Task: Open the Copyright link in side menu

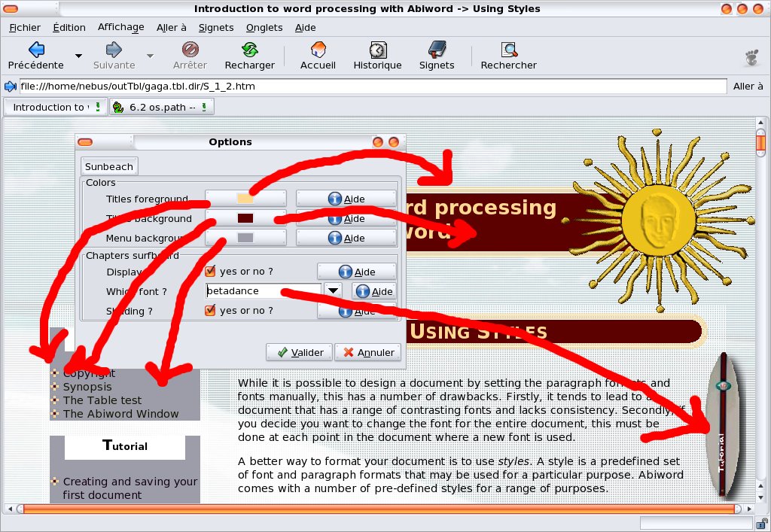Action: click(89, 373)
